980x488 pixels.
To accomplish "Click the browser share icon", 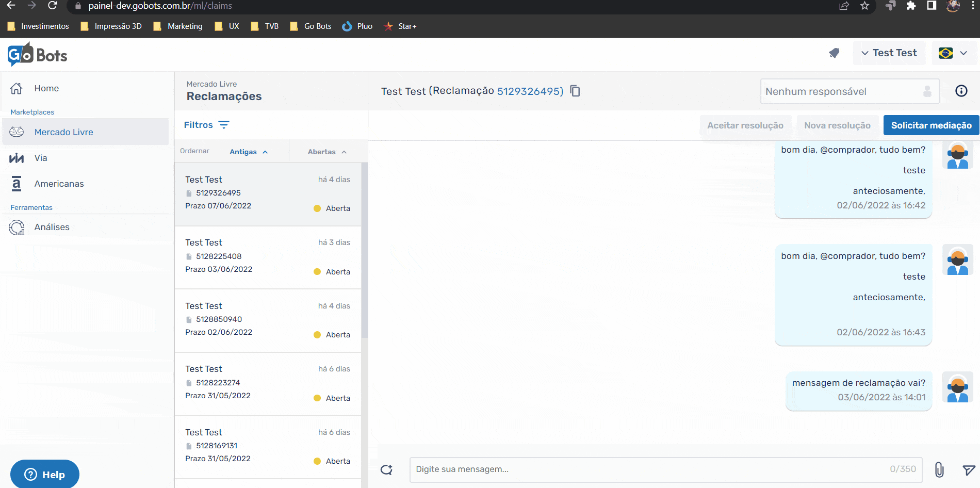I will (844, 6).
